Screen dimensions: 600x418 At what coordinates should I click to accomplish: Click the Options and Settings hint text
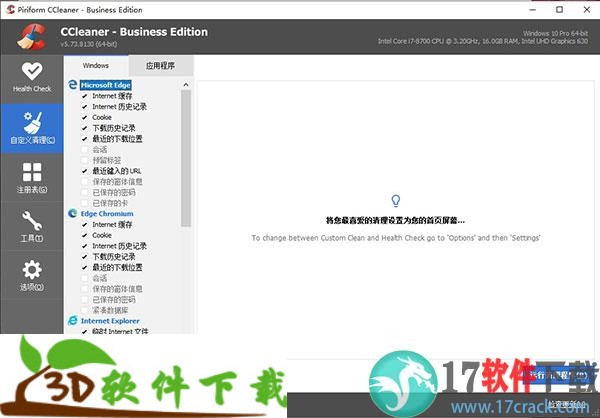[x=396, y=238]
